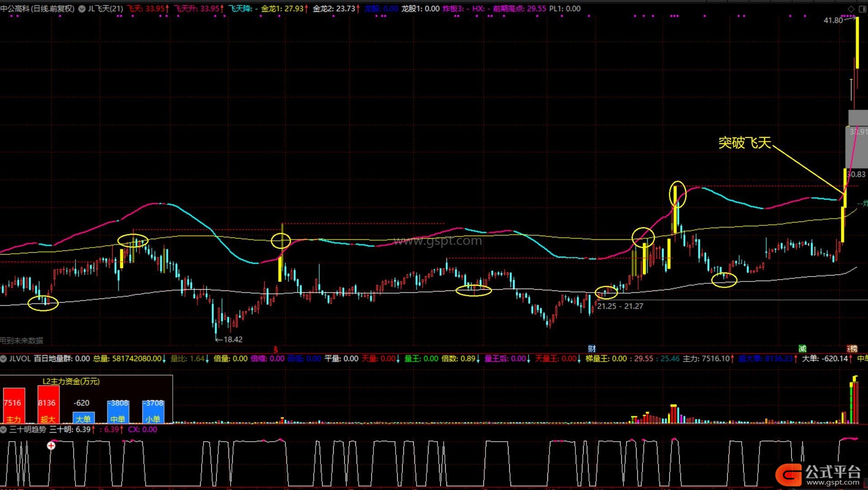Select the 中公高科(日线,前复权) chart title
The image size is (868, 490).
[x=37, y=9]
